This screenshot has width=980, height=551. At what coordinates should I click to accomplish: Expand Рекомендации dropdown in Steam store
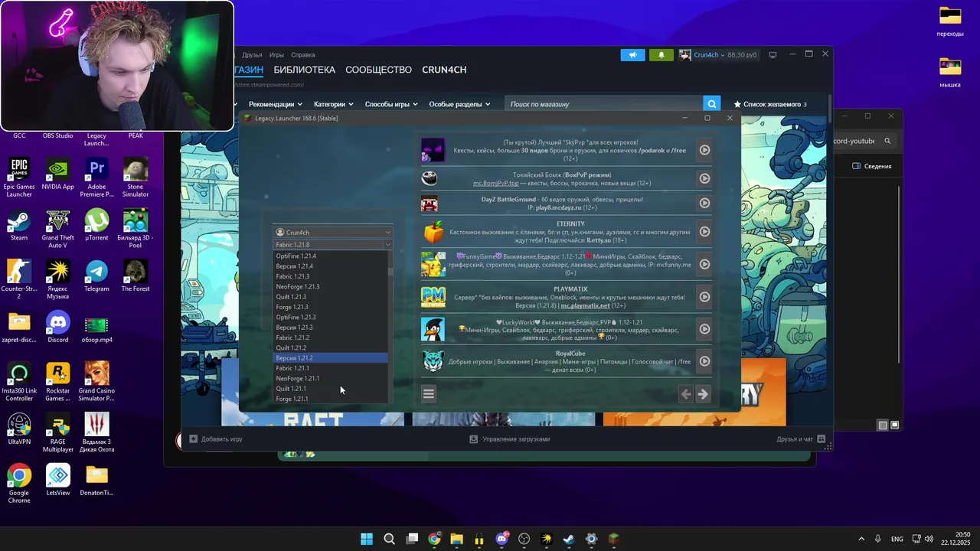(275, 104)
